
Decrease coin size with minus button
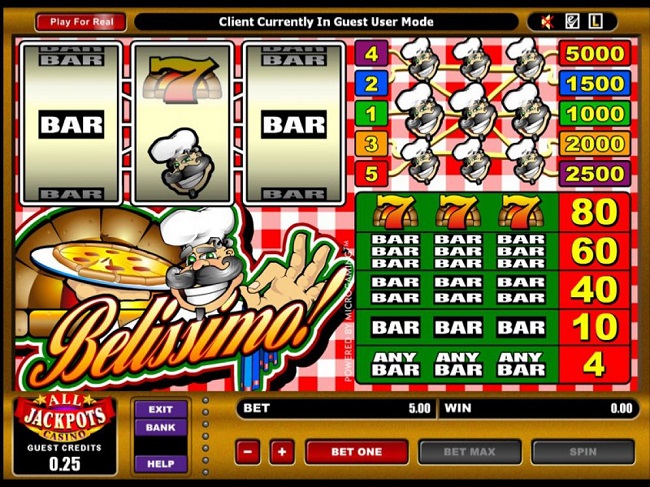248,452
